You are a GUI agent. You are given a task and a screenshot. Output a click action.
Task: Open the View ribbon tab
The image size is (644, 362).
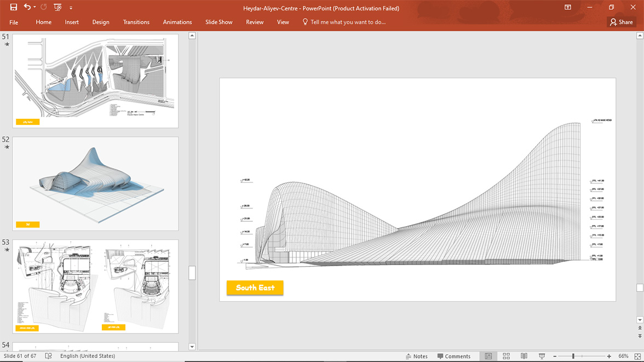(283, 22)
